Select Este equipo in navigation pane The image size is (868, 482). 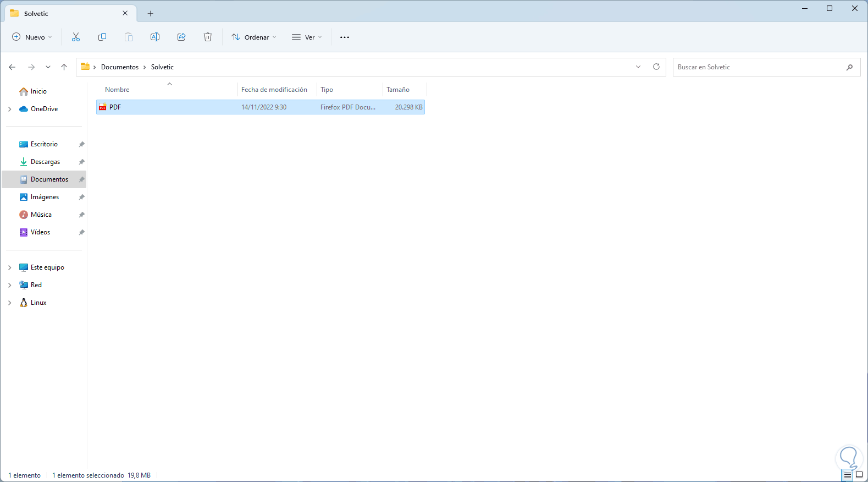[47, 267]
